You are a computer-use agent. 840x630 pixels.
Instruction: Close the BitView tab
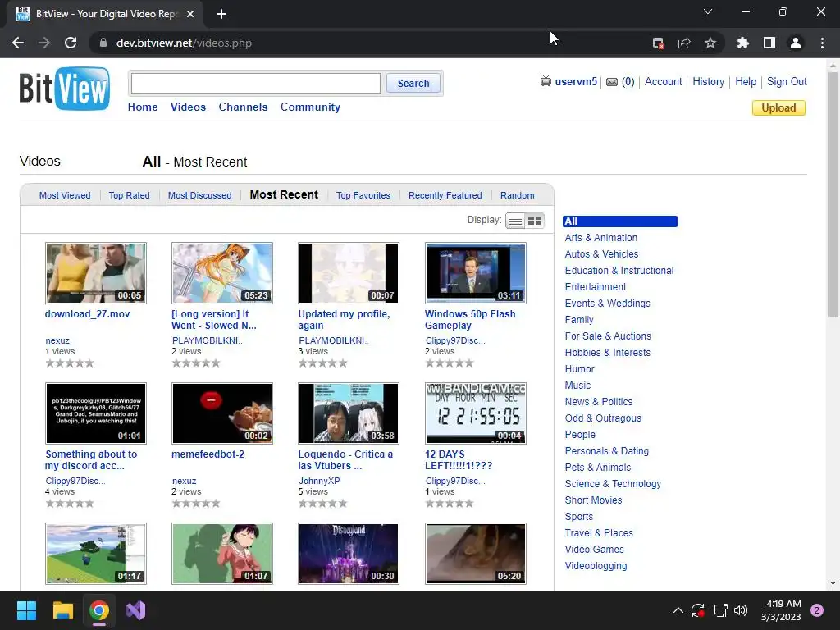coord(190,14)
